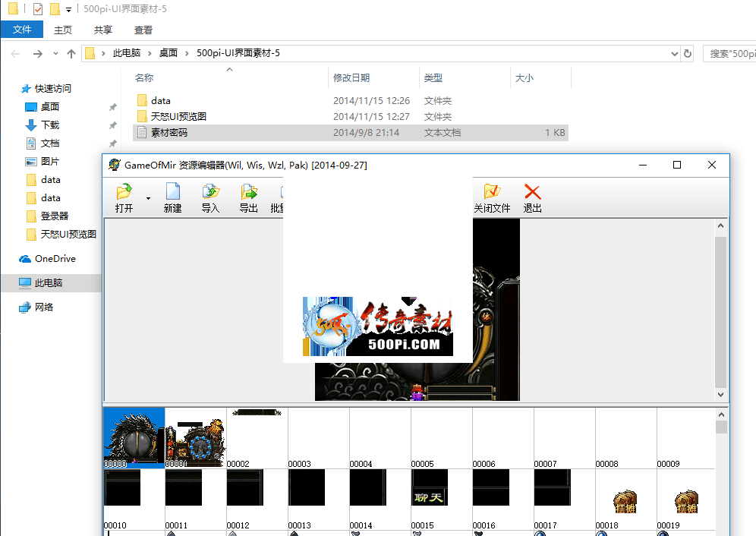756x536 pixels.
Task: Click the up-one-level arrow in Explorer
Action: point(71,54)
